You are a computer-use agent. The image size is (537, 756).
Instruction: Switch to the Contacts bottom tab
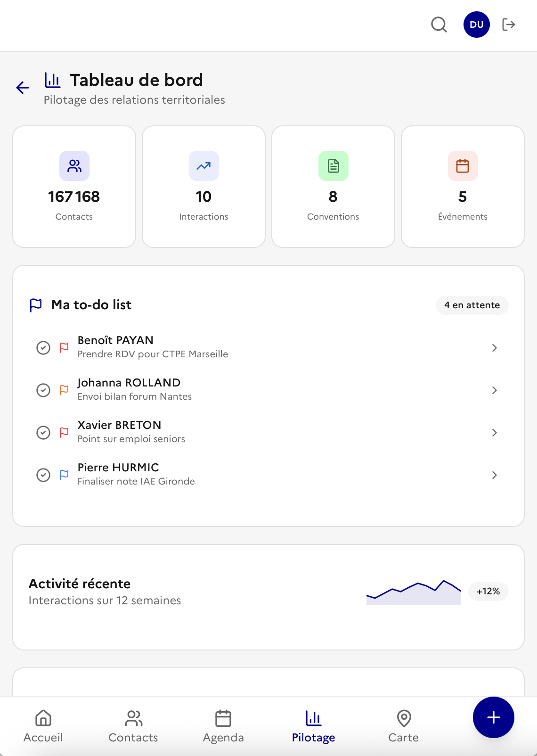click(133, 726)
